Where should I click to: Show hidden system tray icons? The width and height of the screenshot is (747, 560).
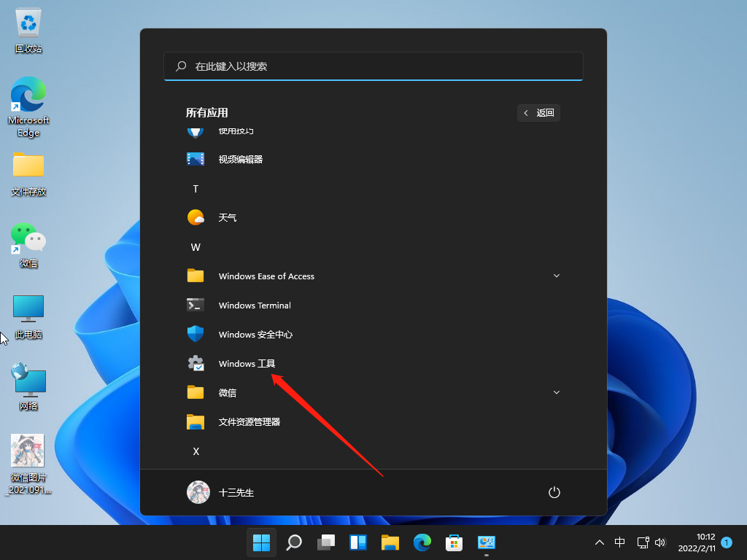(600, 542)
